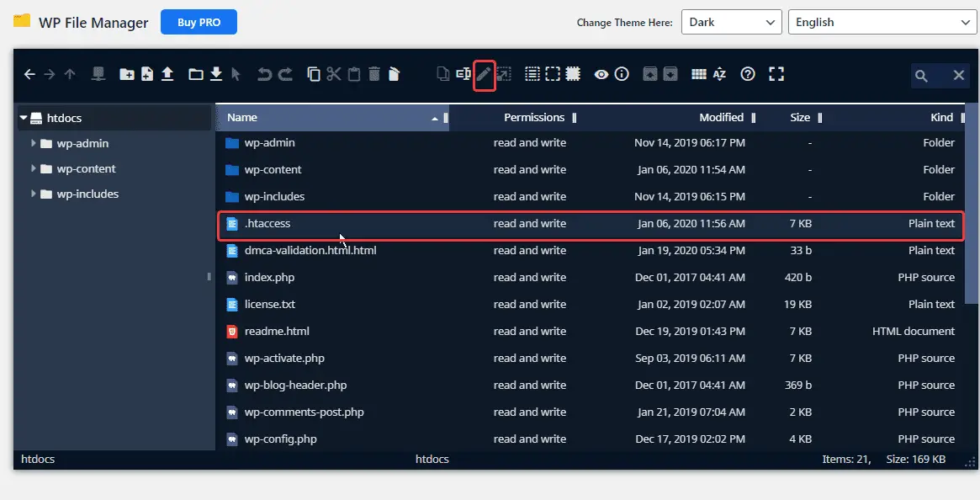Open the theme dropdown set to Dark
This screenshot has height=500, width=980.
click(x=730, y=22)
